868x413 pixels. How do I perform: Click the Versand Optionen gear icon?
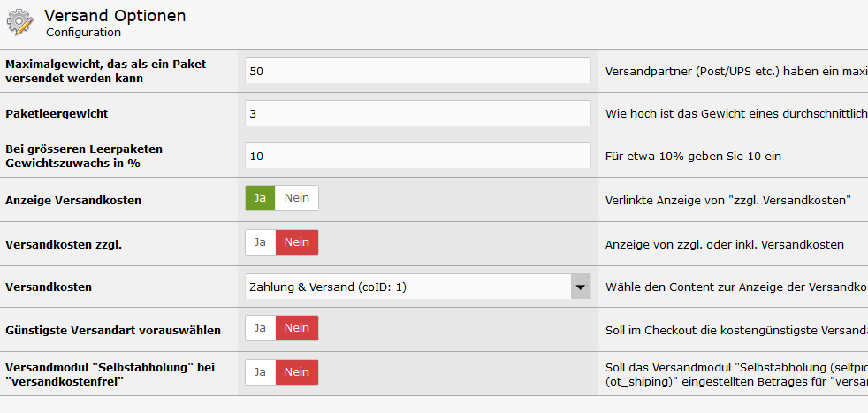[x=20, y=22]
